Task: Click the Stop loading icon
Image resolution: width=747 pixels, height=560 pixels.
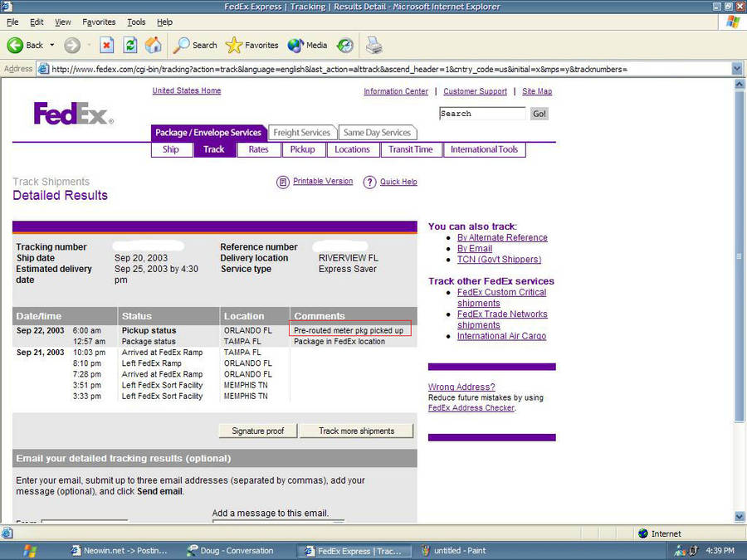Action: pos(106,45)
